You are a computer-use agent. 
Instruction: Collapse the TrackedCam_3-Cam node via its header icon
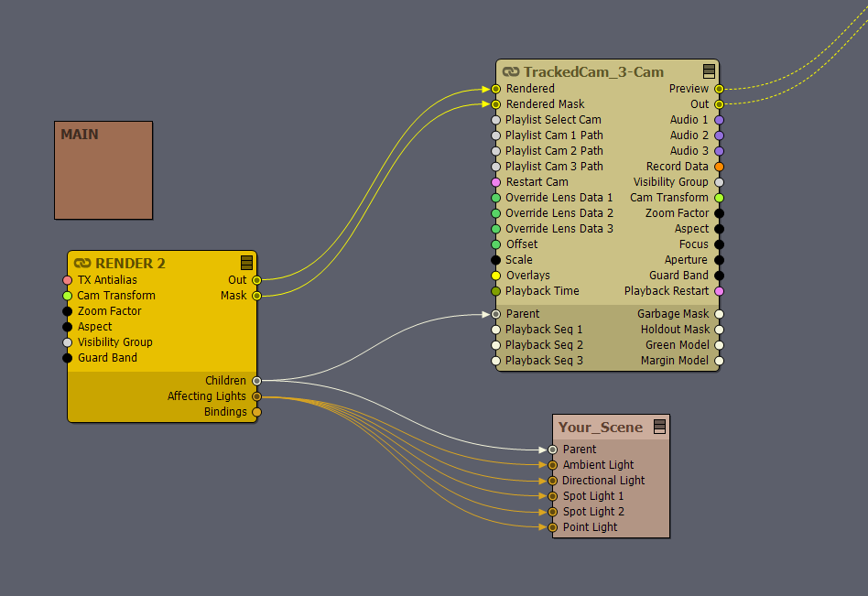(x=709, y=71)
